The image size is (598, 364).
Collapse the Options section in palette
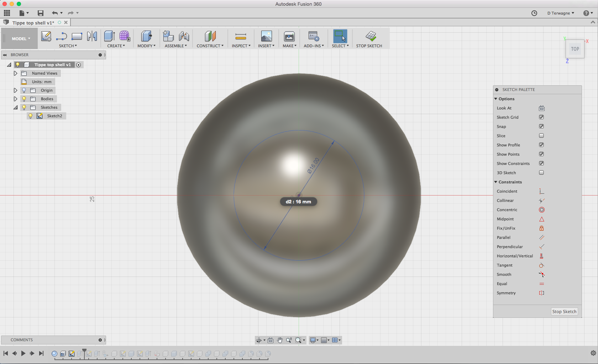496,99
